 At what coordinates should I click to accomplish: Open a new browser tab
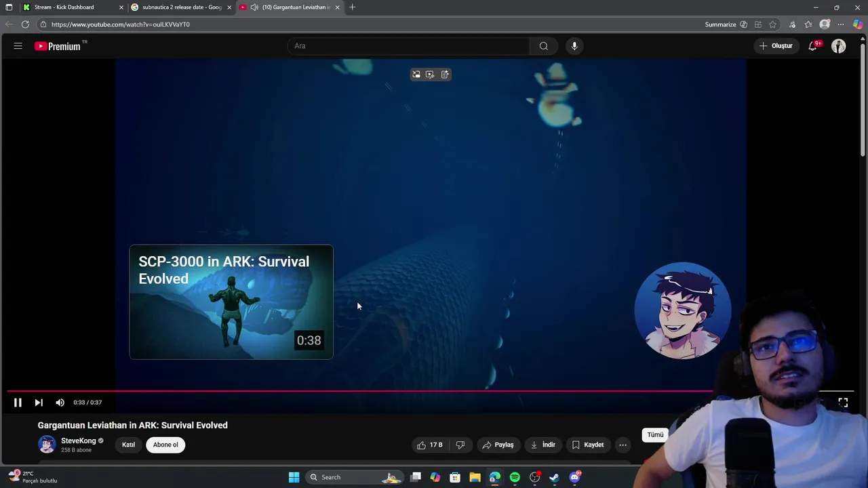pyautogui.click(x=352, y=7)
